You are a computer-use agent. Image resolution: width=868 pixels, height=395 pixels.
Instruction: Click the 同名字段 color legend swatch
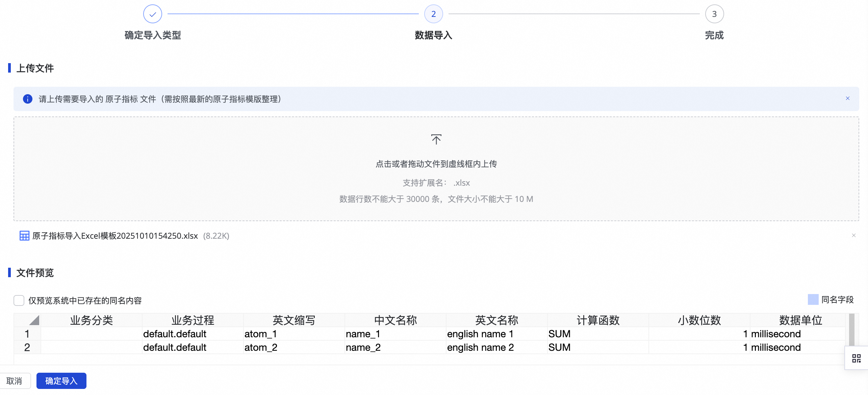pos(814,299)
